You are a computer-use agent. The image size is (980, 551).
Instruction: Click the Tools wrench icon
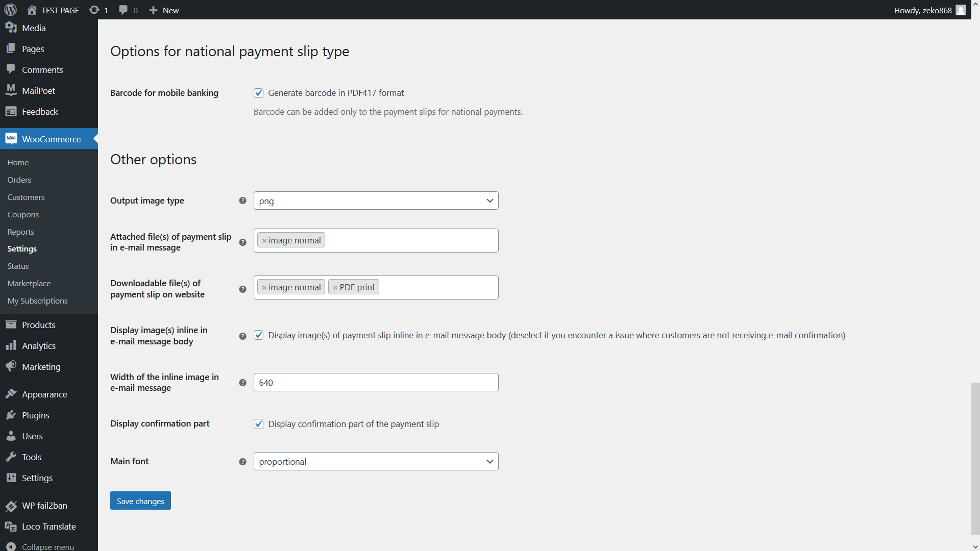click(x=11, y=457)
